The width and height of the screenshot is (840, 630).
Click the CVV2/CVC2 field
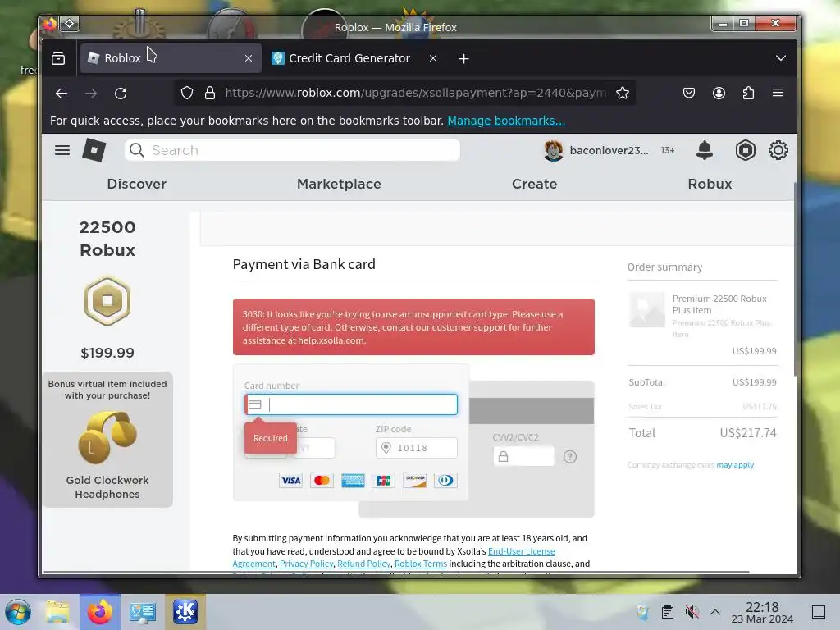[523, 456]
